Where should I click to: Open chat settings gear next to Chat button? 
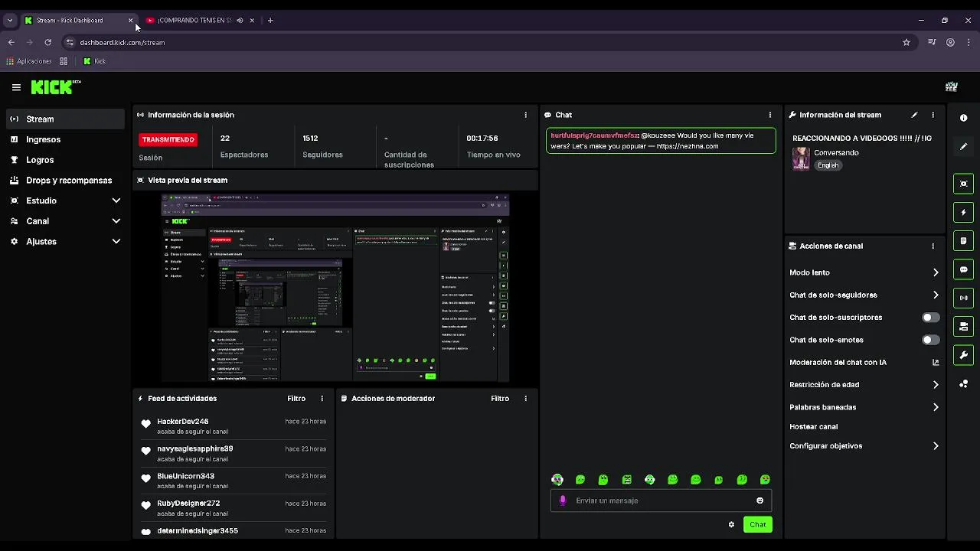[x=731, y=524]
